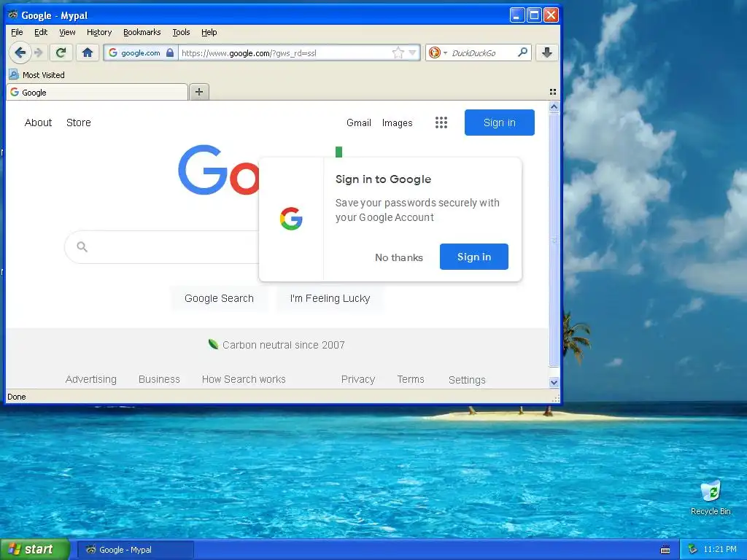Click the scrollbar down arrow
This screenshot has width=747, height=560.
point(554,382)
